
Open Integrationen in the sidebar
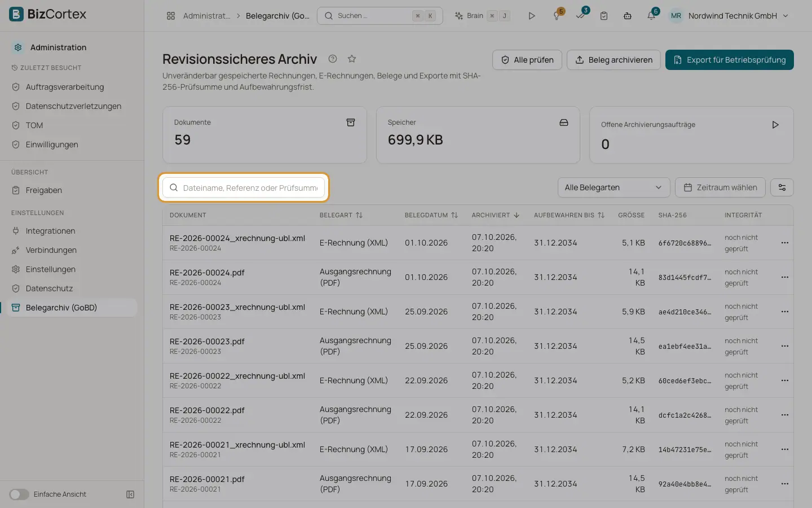click(50, 231)
